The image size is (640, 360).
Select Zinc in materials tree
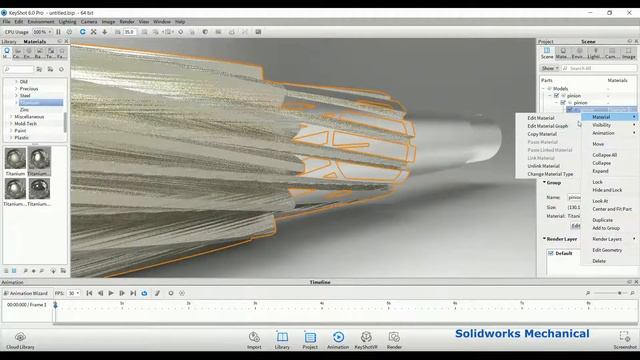point(24,110)
